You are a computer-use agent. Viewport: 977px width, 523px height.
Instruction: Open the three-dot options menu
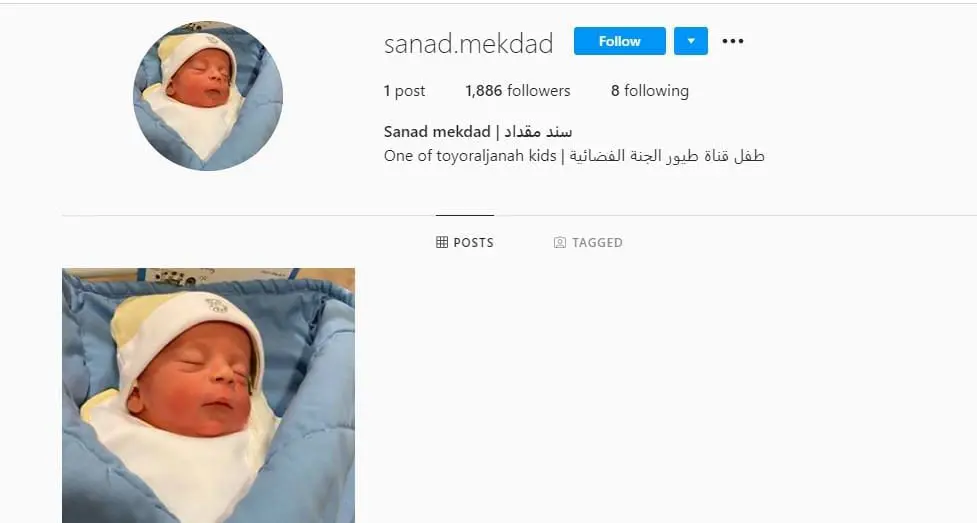733,41
